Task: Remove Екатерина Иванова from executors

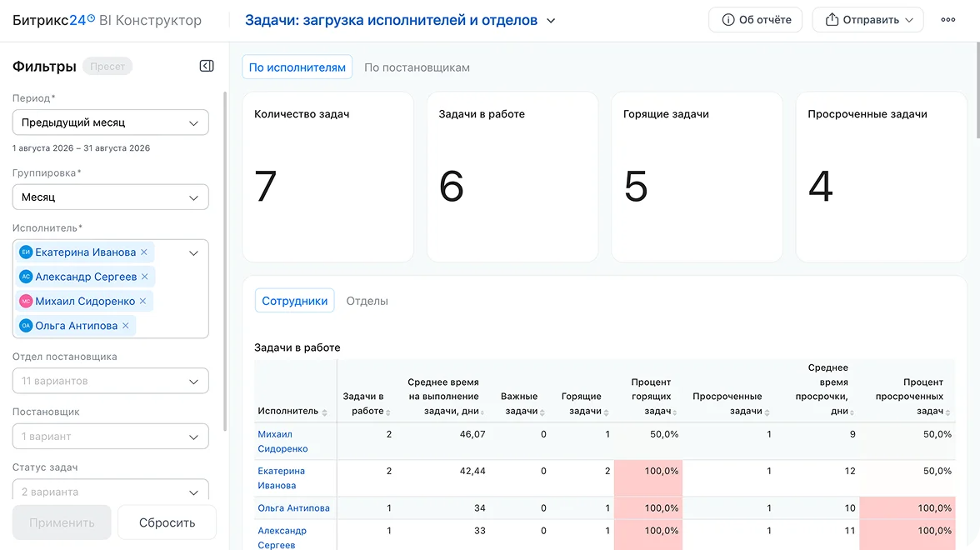Action: click(143, 252)
